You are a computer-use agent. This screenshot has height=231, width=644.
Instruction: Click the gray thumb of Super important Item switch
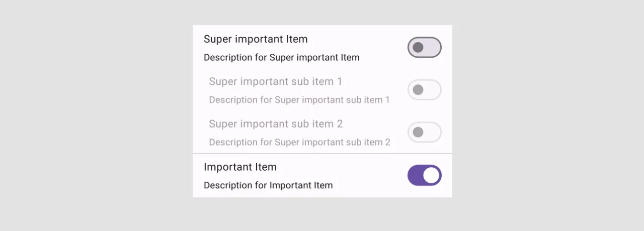[x=418, y=48]
